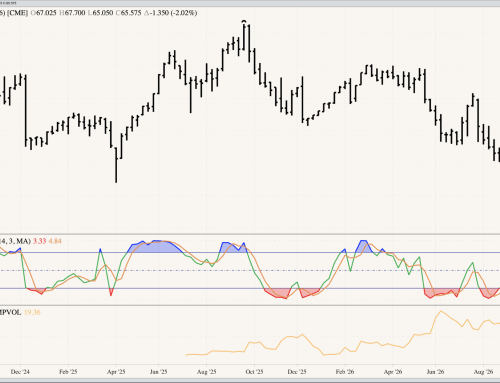Click the Apr '25 date axis label

click(x=116, y=372)
